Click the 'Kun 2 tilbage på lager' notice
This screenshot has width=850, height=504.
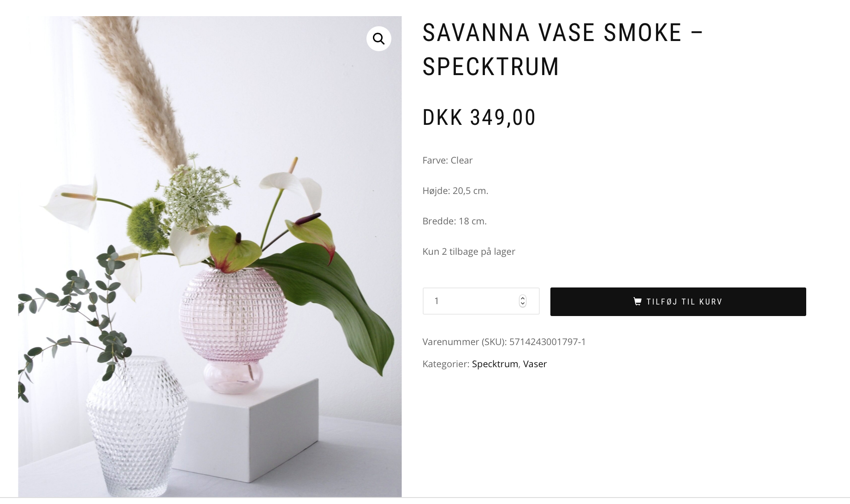469,252
